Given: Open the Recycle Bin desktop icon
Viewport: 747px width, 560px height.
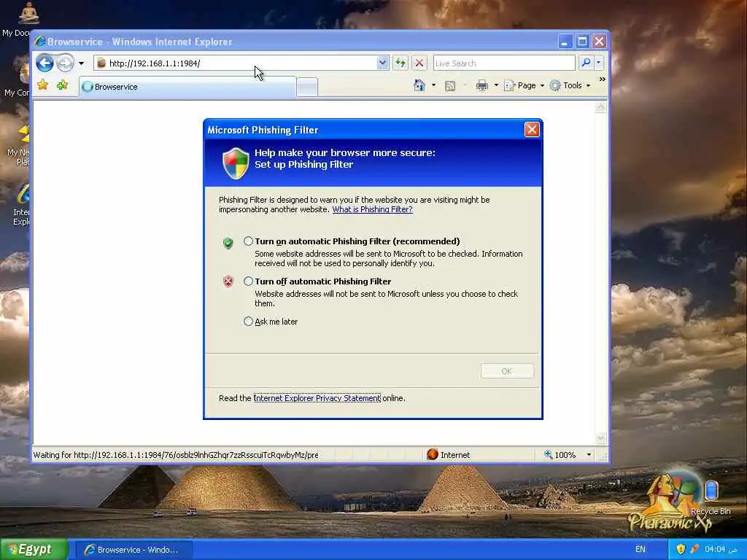Looking at the screenshot, I should (711, 496).
